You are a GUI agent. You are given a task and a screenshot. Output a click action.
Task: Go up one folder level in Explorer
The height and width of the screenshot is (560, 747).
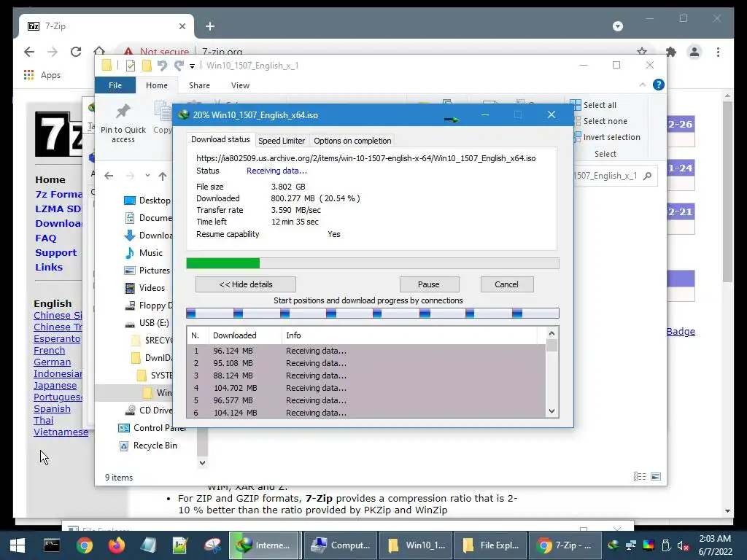[163, 176]
